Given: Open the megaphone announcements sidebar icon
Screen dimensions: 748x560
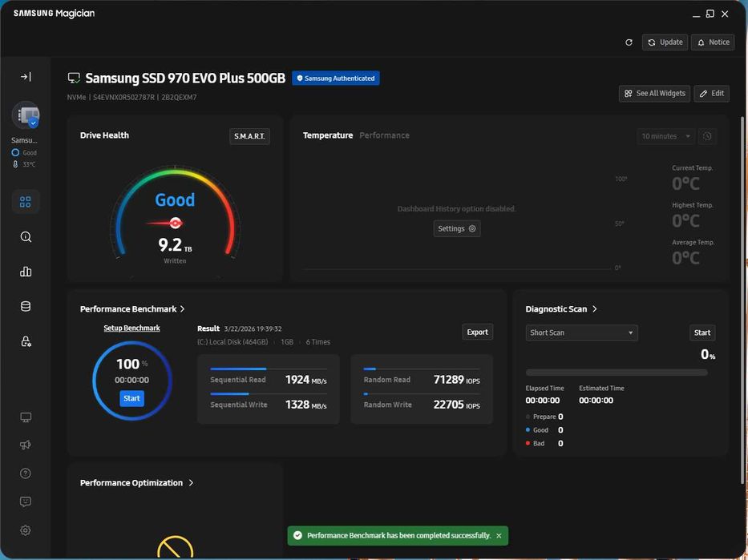Looking at the screenshot, I should (26, 445).
